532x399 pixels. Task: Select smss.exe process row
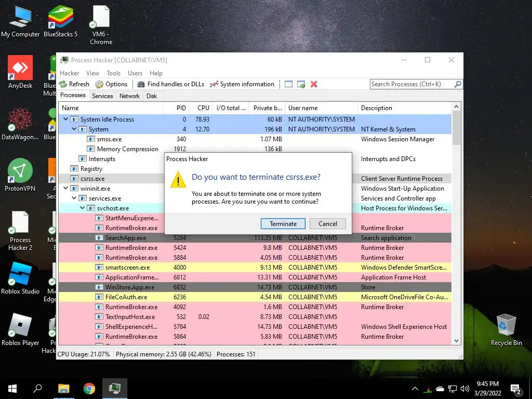(x=255, y=139)
